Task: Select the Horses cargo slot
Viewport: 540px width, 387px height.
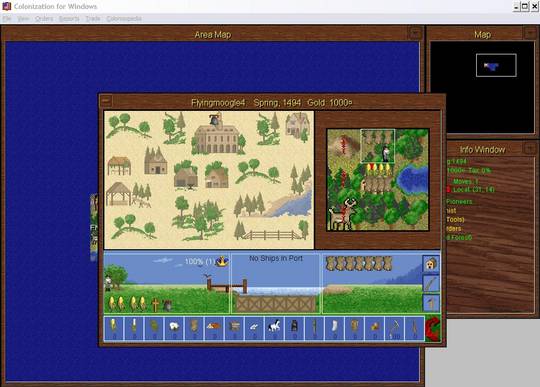Action: (274, 328)
